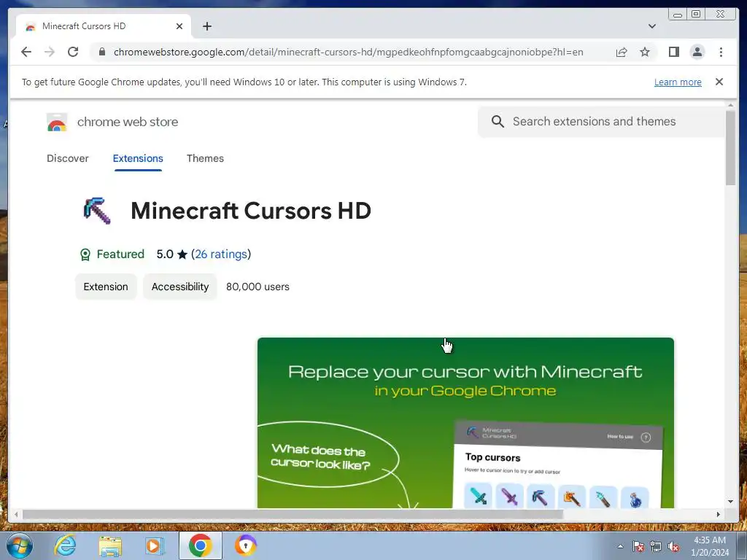The height and width of the screenshot is (560, 747).
Task: Click the Chrome Web Store logo
Action: (57, 122)
